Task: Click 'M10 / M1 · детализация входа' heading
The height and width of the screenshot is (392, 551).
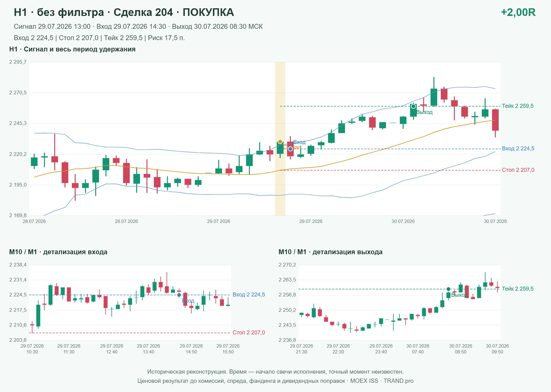Action: (x=58, y=252)
